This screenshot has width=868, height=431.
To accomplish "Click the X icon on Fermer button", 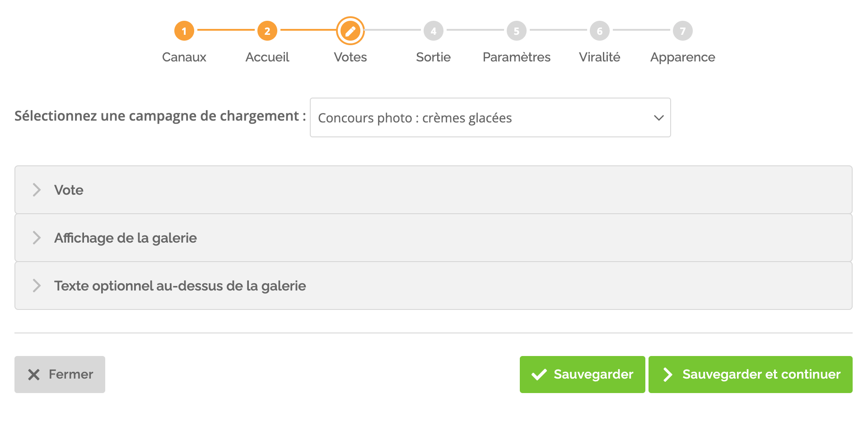I will point(34,375).
